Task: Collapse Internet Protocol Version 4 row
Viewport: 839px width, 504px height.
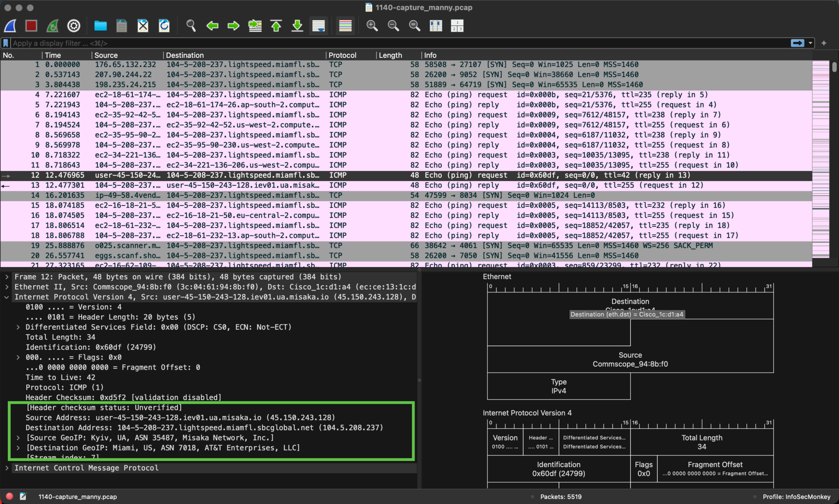Action: click(7, 297)
